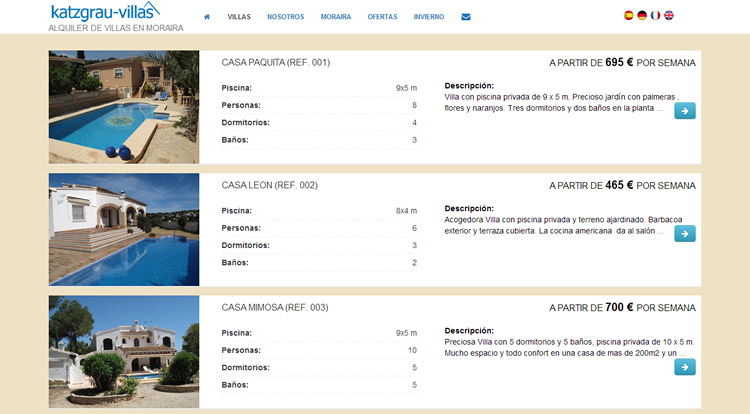View Casa Paquita pool photo
Screen dimensions: 750x414
tap(124, 107)
